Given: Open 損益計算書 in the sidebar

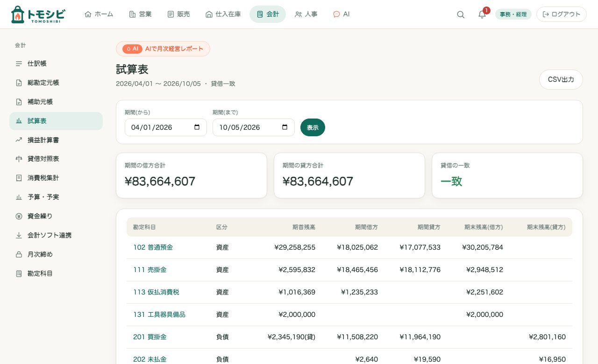Looking at the screenshot, I should click(x=56, y=140).
